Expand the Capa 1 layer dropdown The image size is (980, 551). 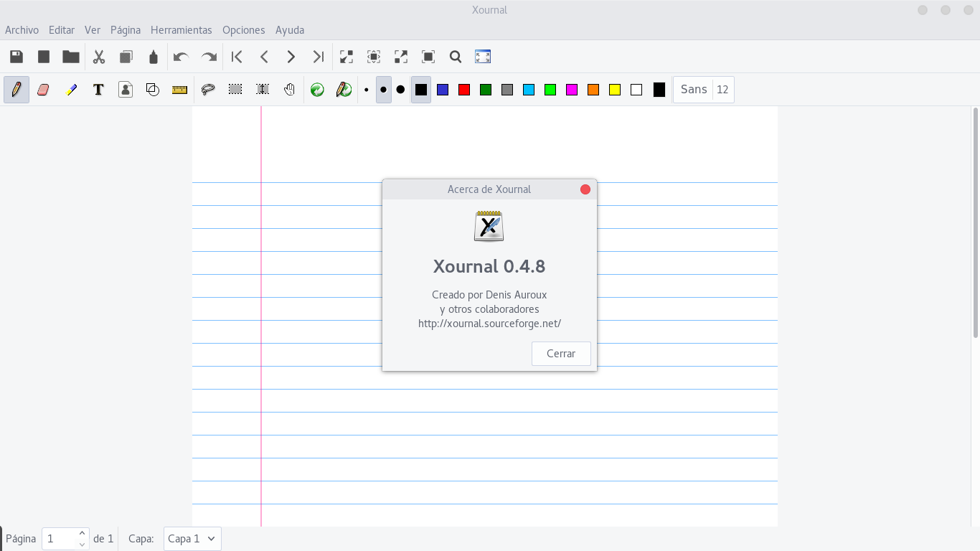point(192,539)
